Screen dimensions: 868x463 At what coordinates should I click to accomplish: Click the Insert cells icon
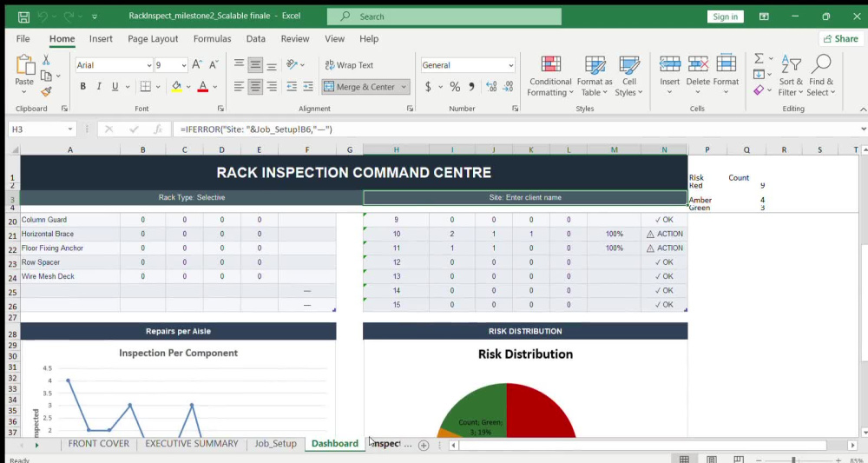[x=669, y=64]
